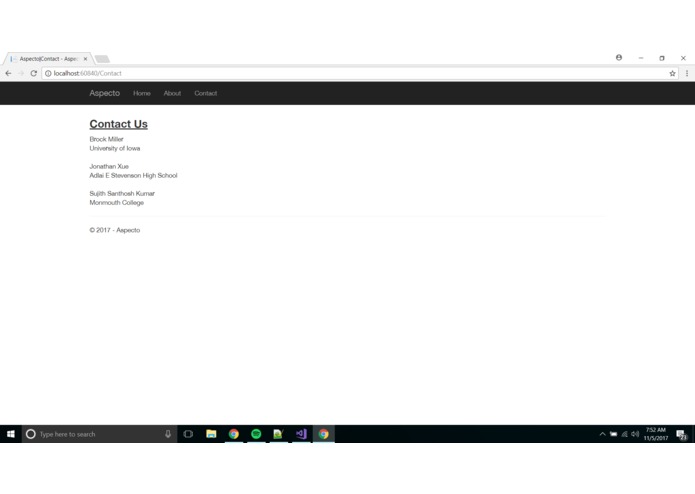The image size is (695, 494).
Task: Click Adlai E Stevenson High School text
Action: (133, 175)
